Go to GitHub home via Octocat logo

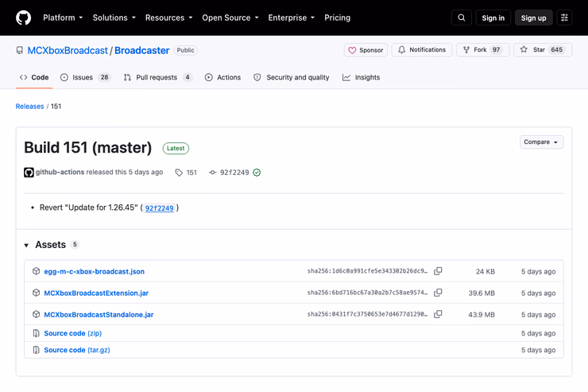point(23,17)
